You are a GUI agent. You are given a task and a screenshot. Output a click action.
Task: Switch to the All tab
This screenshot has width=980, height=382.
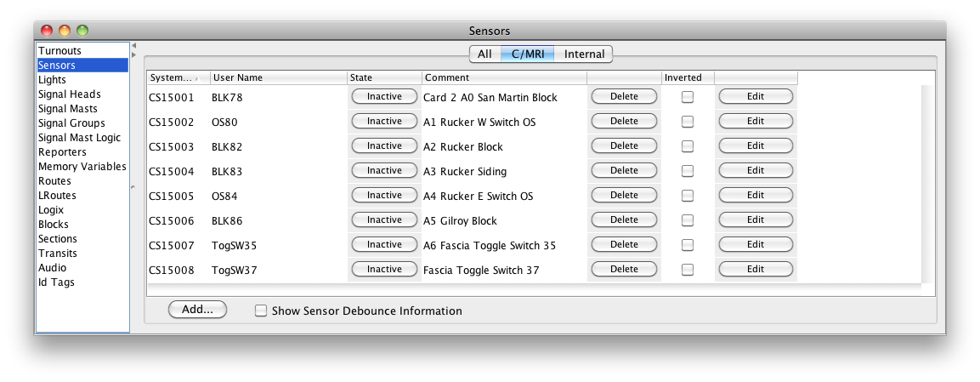(485, 54)
